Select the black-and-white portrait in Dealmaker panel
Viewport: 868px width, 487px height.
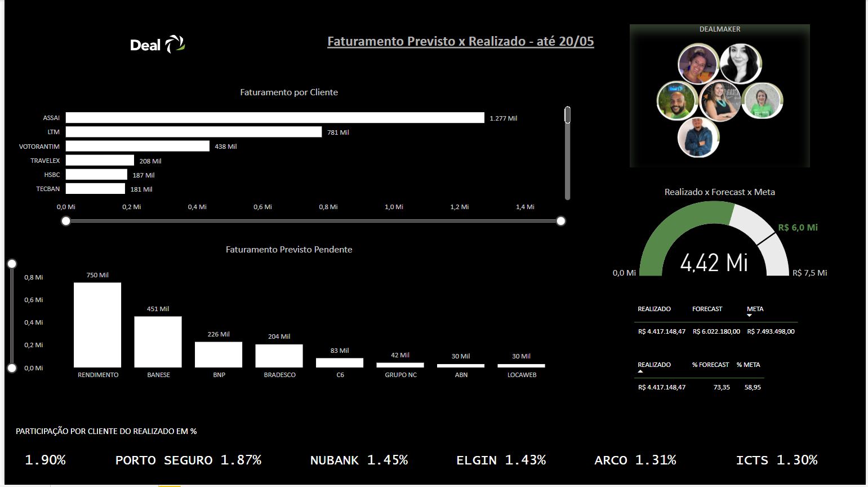click(740, 64)
